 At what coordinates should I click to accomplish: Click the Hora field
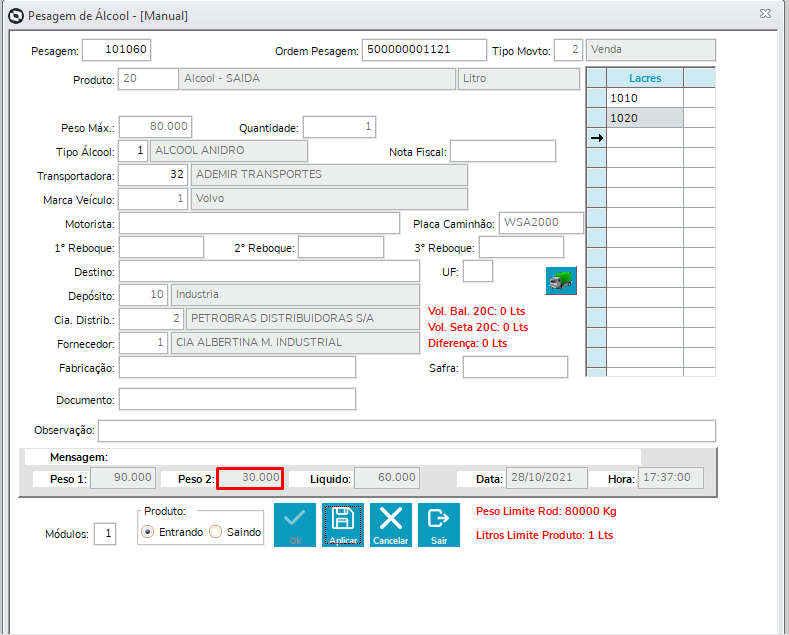pyautogui.click(x=671, y=478)
